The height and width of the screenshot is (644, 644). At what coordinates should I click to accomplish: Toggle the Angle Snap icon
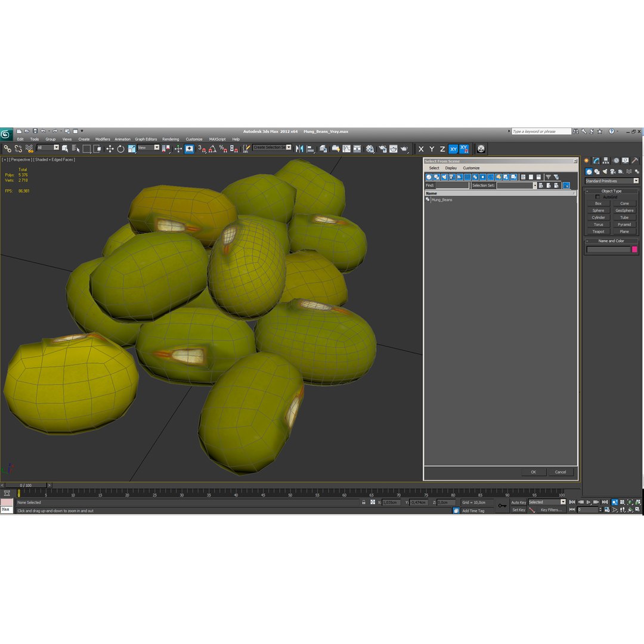pos(212,148)
